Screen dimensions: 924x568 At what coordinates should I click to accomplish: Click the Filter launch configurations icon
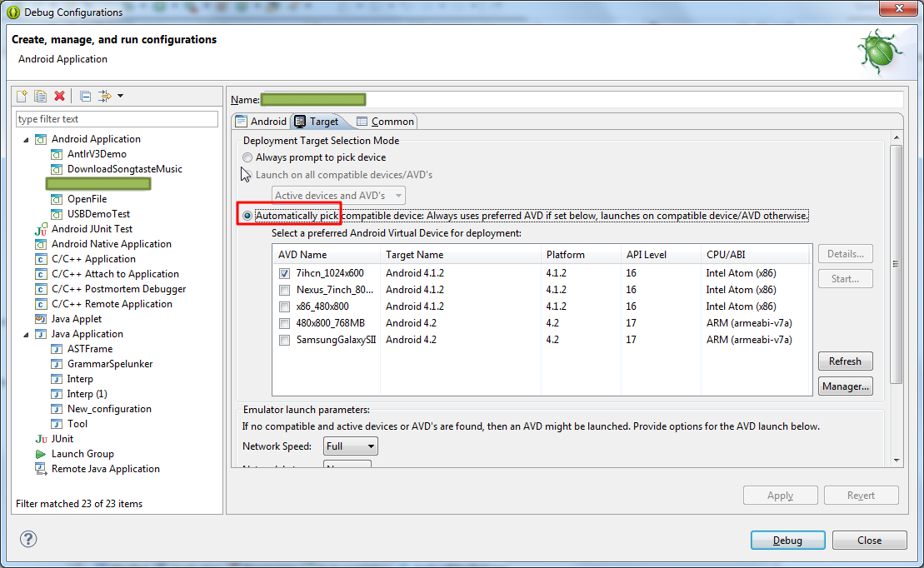[105, 96]
